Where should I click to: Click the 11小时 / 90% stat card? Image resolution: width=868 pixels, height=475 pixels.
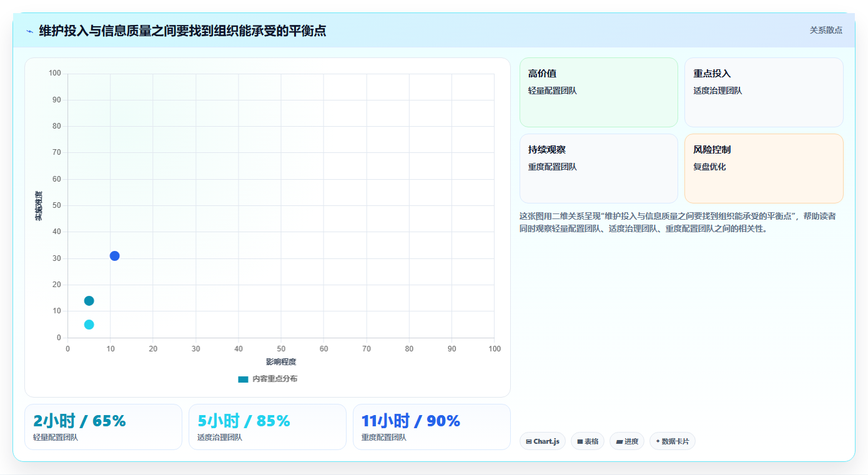tap(432, 427)
